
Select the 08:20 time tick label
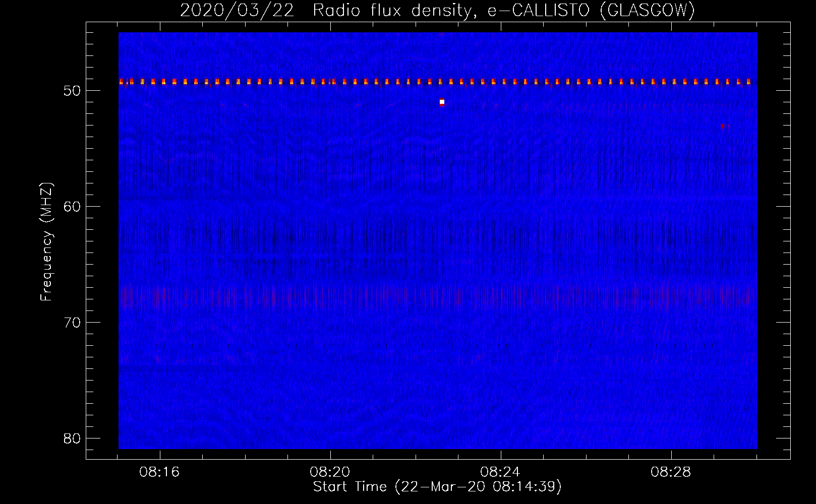(x=330, y=472)
